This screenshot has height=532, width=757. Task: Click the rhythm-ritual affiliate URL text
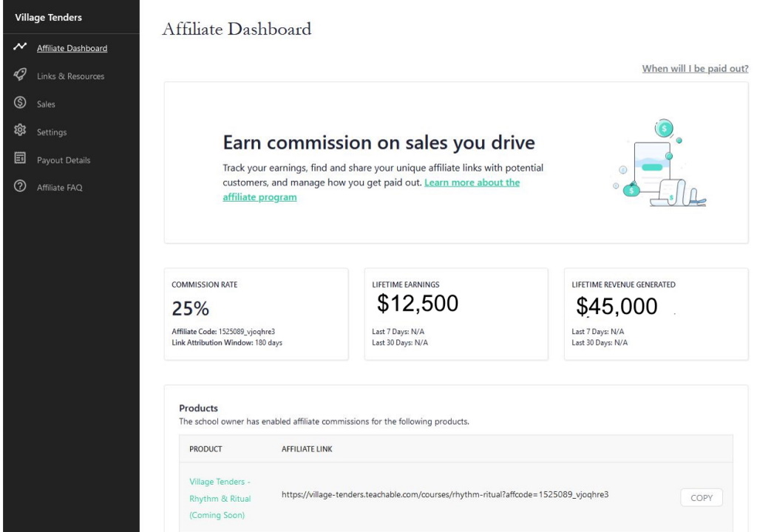[444, 494]
